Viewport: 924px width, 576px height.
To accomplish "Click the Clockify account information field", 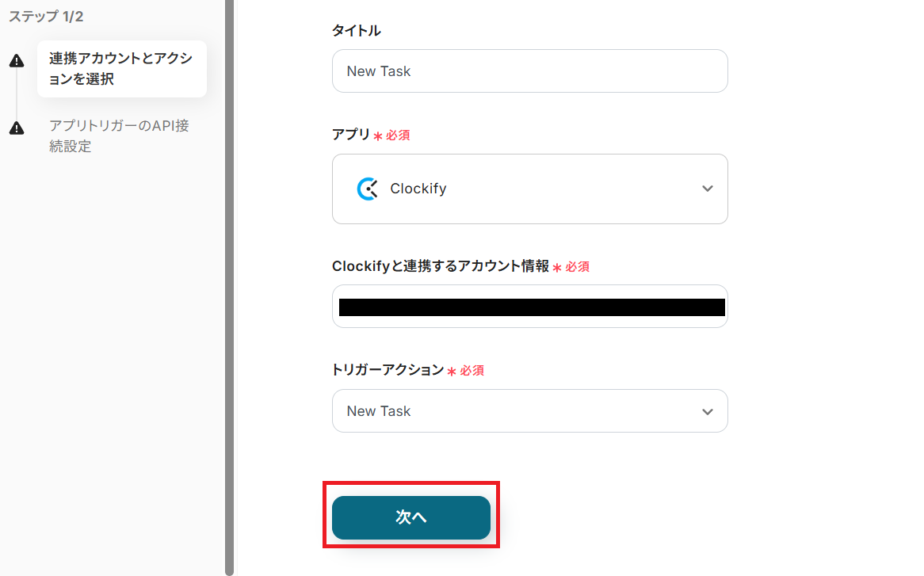I will pyautogui.click(x=530, y=307).
